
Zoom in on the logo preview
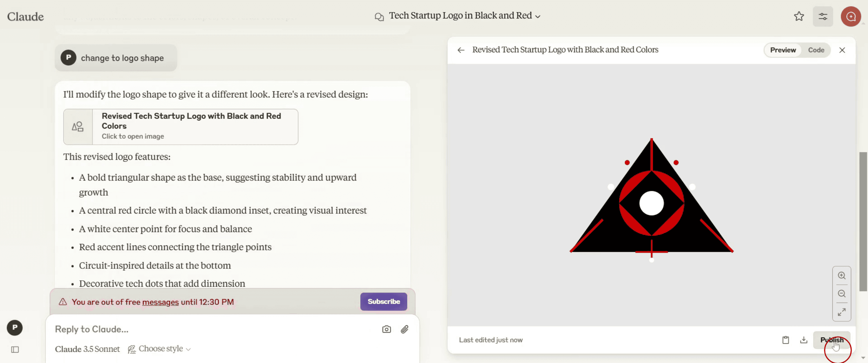point(841,275)
